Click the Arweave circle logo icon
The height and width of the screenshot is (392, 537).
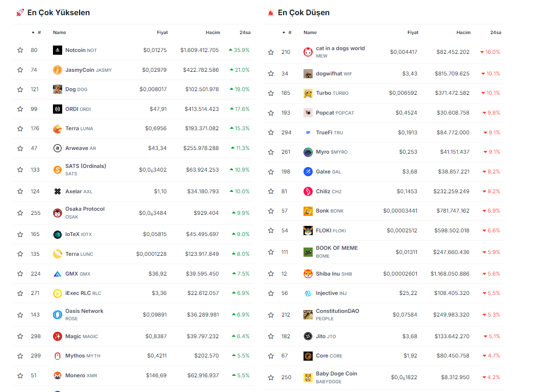coord(58,148)
